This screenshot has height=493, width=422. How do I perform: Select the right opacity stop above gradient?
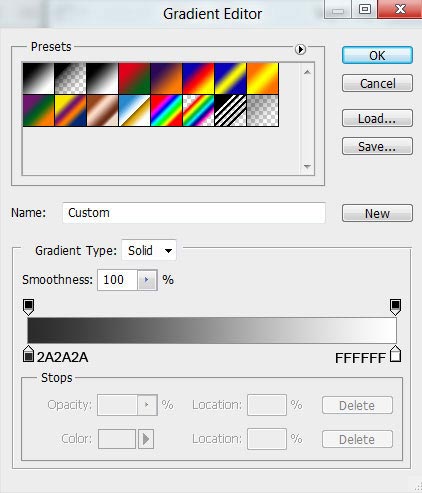(x=395, y=307)
